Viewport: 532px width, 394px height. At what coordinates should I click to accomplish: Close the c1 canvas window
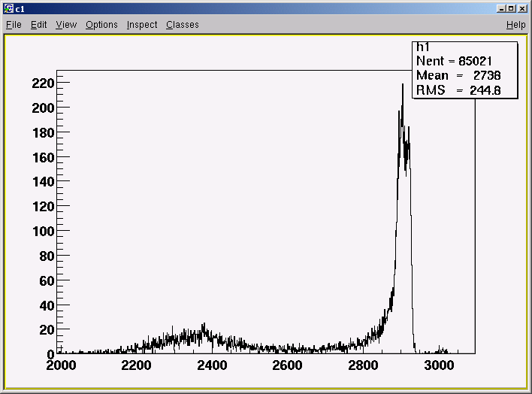click(522, 8)
